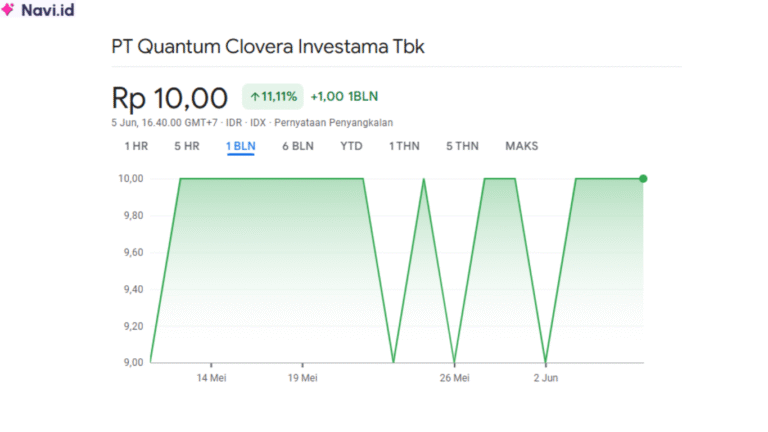Click the 19 Mei axis date label
The width and height of the screenshot is (768, 432).
(302, 378)
